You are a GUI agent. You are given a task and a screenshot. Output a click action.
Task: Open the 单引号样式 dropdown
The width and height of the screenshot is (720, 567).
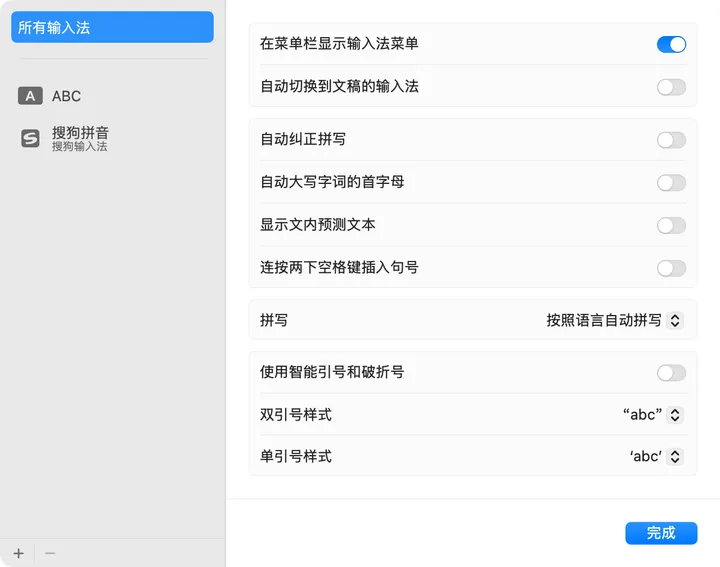656,456
